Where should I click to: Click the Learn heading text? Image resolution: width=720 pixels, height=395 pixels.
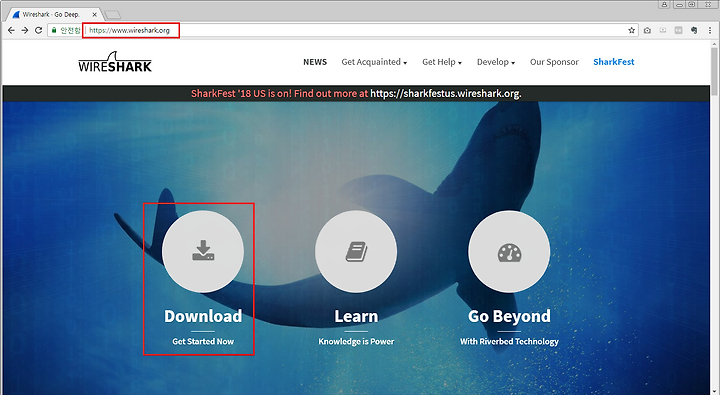click(356, 316)
